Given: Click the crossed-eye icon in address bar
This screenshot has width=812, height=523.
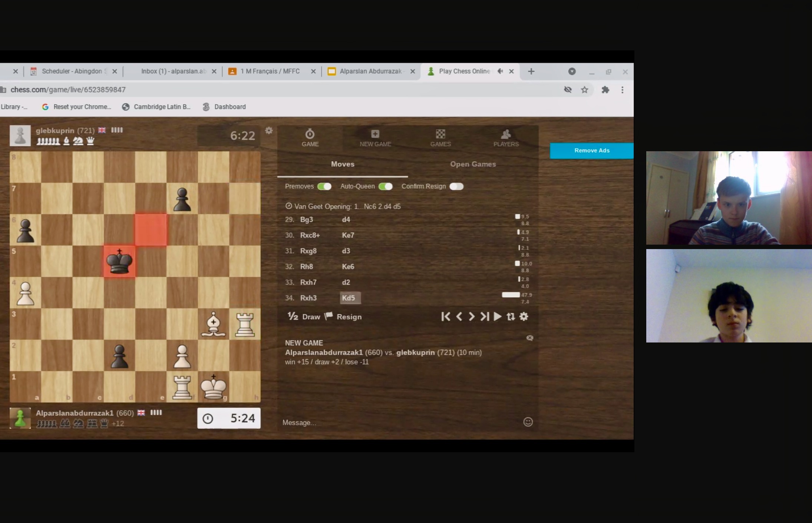Looking at the screenshot, I should (568, 90).
